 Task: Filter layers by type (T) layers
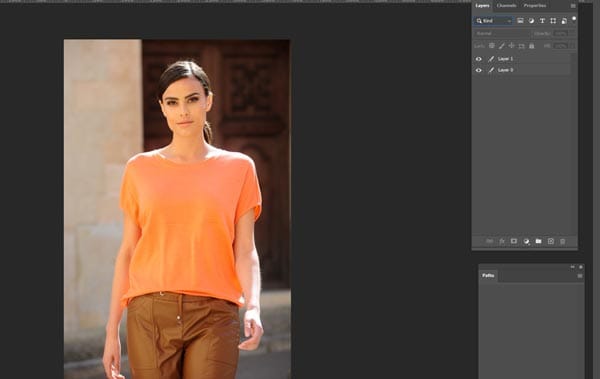pos(542,21)
